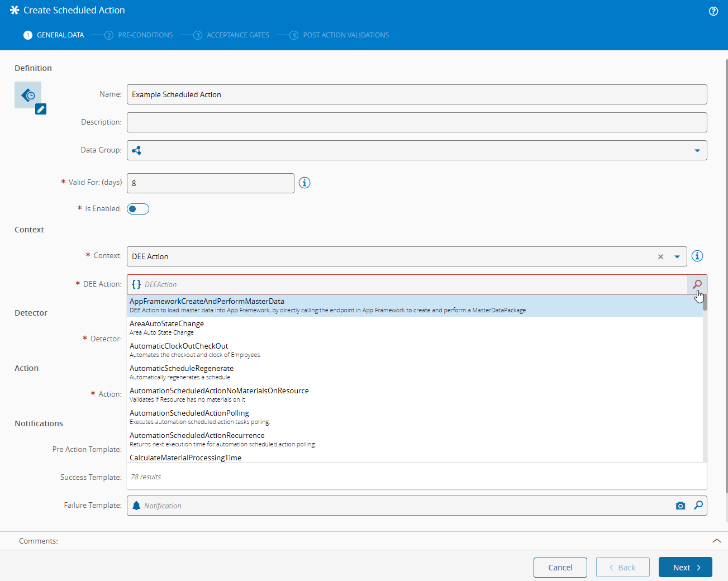
Task: Click the Cancel button
Action: pyautogui.click(x=560, y=567)
